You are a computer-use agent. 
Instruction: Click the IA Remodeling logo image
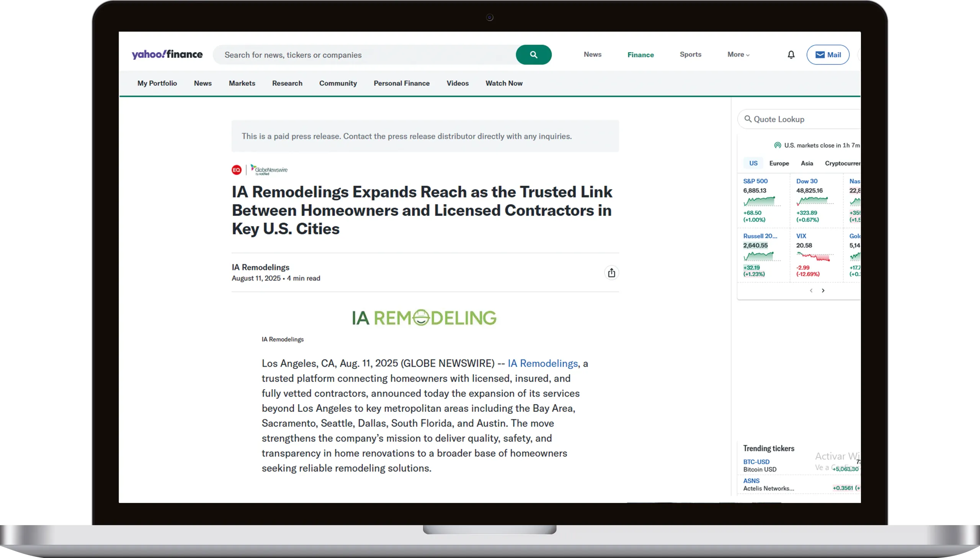coord(424,317)
